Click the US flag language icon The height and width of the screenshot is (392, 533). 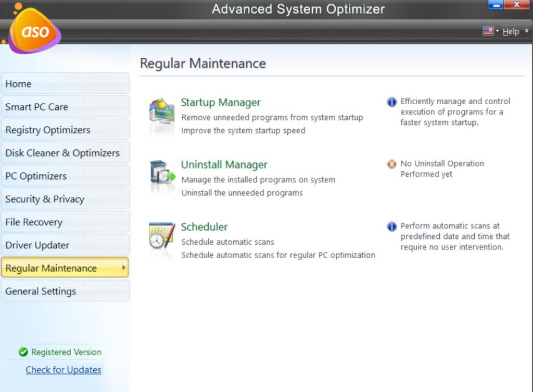[488, 31]
